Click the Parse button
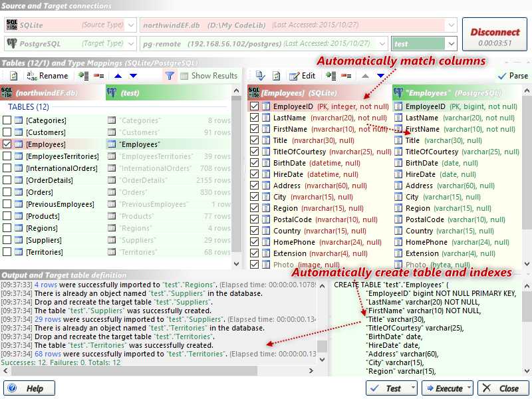 point(513,76)
